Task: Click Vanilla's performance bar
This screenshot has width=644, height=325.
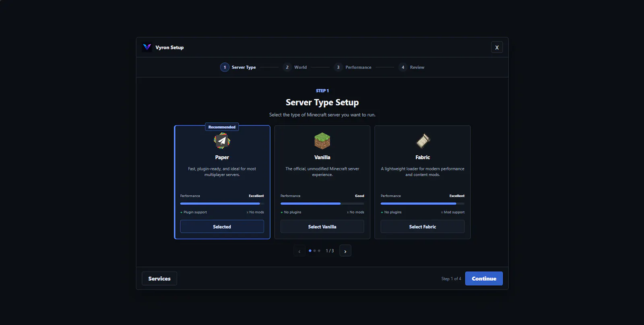Action: point(322,204)
